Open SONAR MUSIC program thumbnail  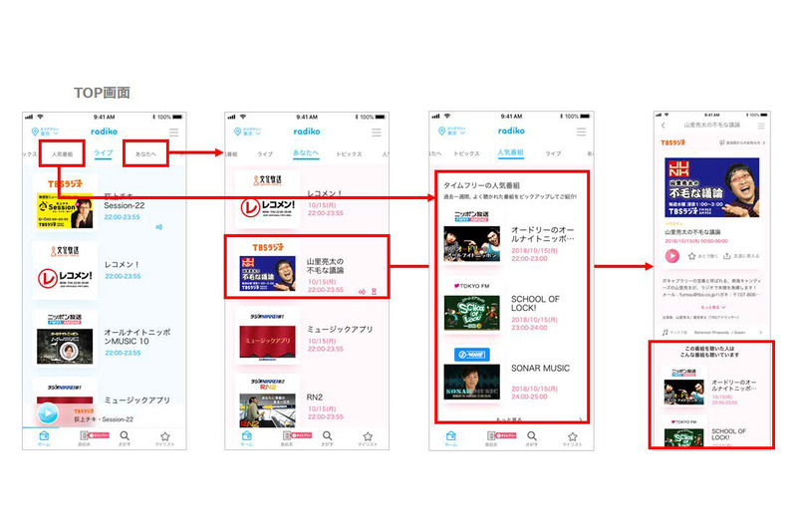(471, 383)
